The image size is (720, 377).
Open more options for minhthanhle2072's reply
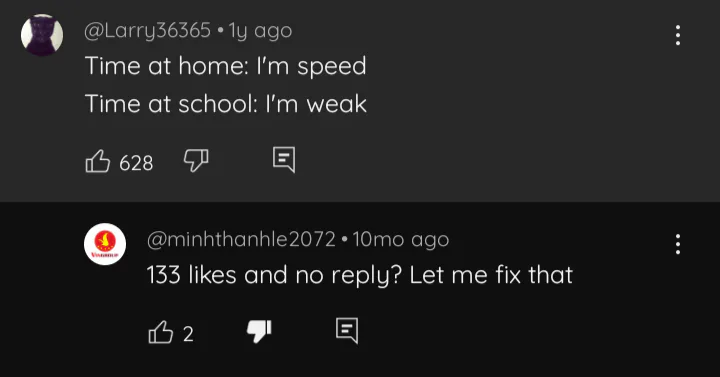pos(678,244)
